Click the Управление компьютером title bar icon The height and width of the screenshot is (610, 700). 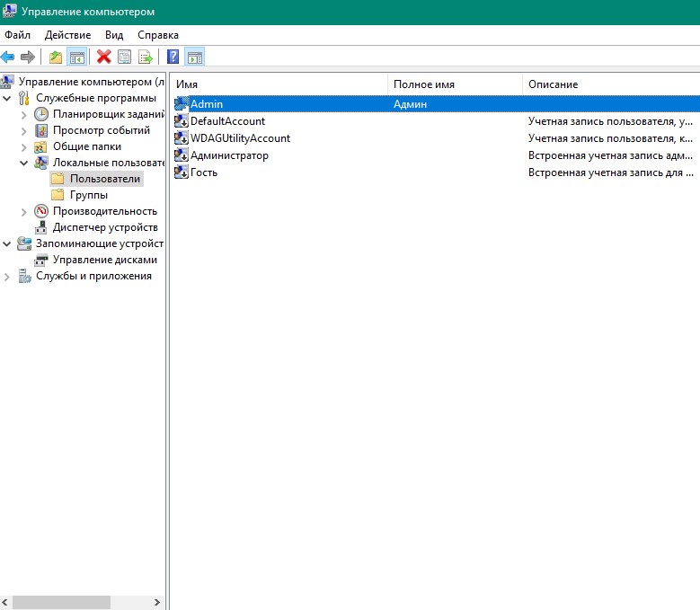click(9, 11)
